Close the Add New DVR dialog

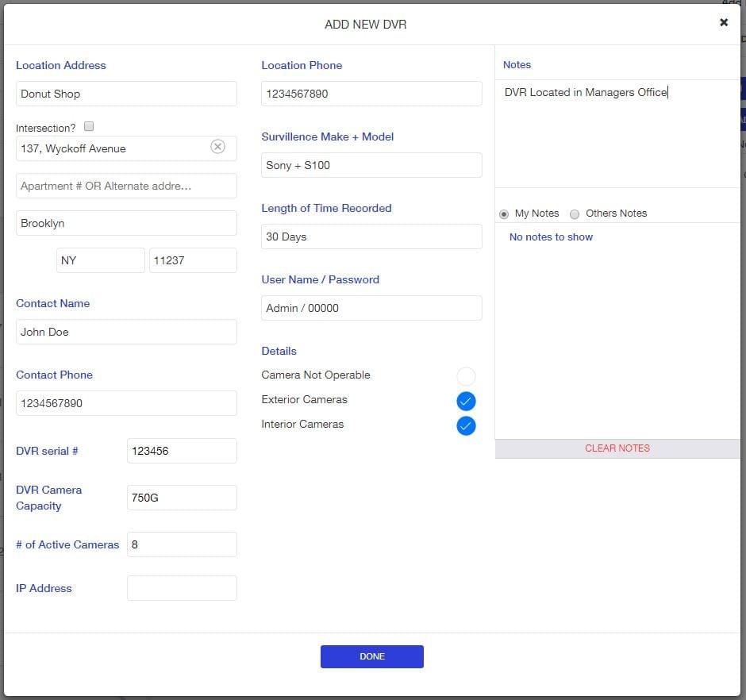pyautogui.click(x=724, y=22)
